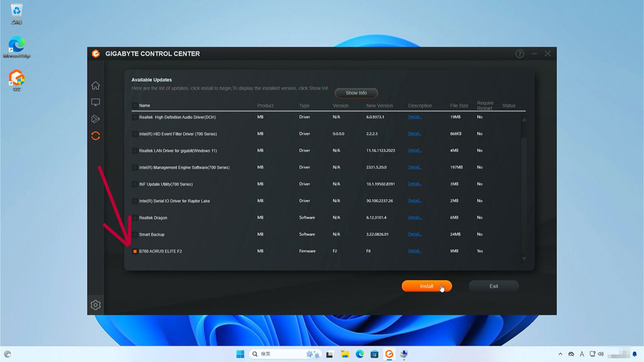
Task: Open the Home page in sidebar
Action: pyautogui.click(x=96, y=85)
